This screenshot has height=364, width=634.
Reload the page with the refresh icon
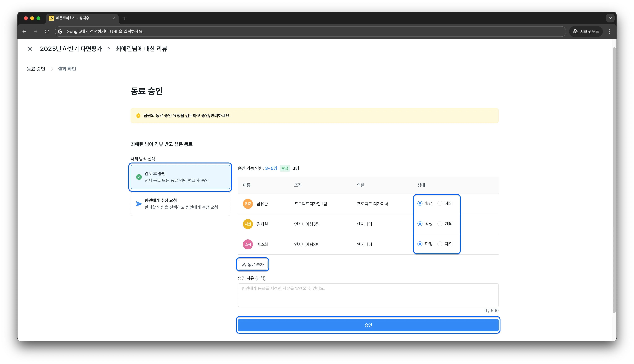[x=47, y=32]
